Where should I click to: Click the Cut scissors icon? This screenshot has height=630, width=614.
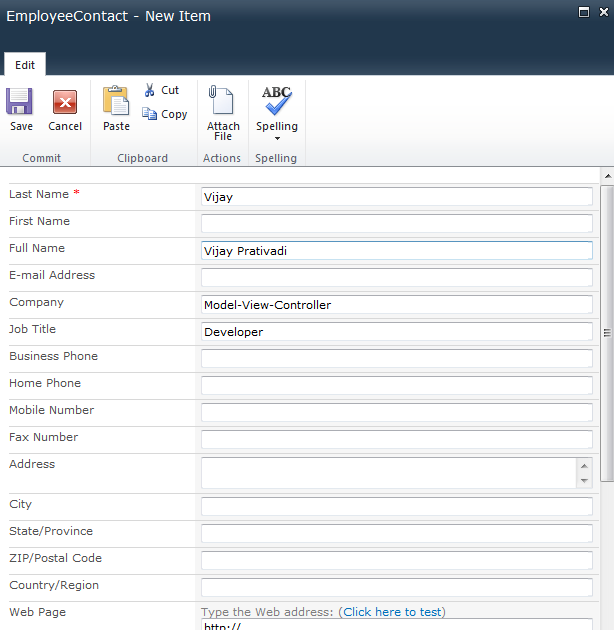click(x=149, y=90)
